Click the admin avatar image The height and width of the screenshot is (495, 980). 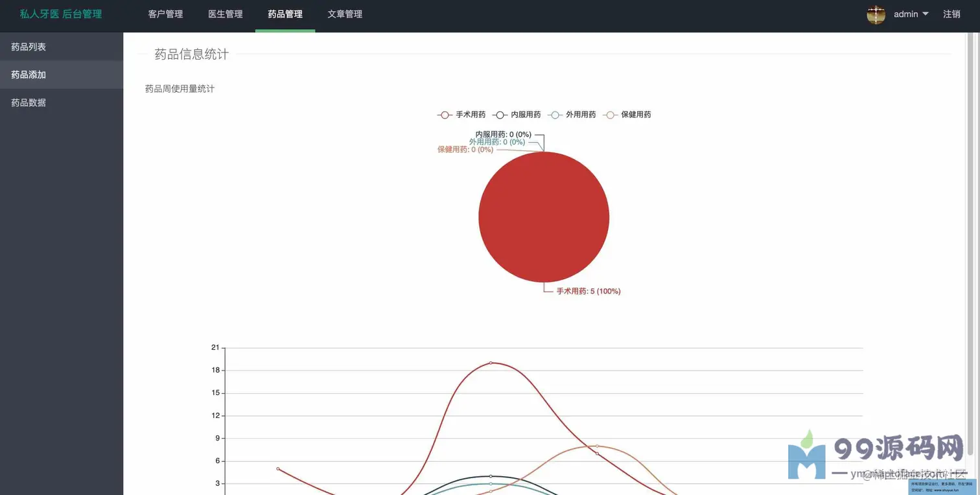pos(876,14)
